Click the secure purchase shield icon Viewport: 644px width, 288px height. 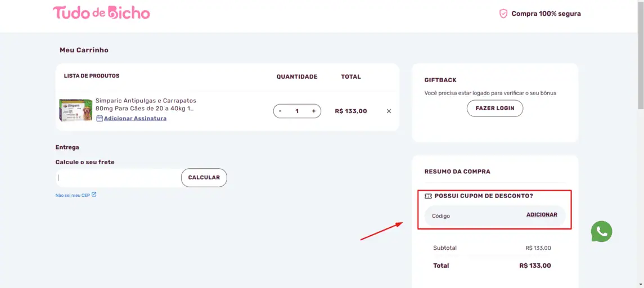click(503, 13)
